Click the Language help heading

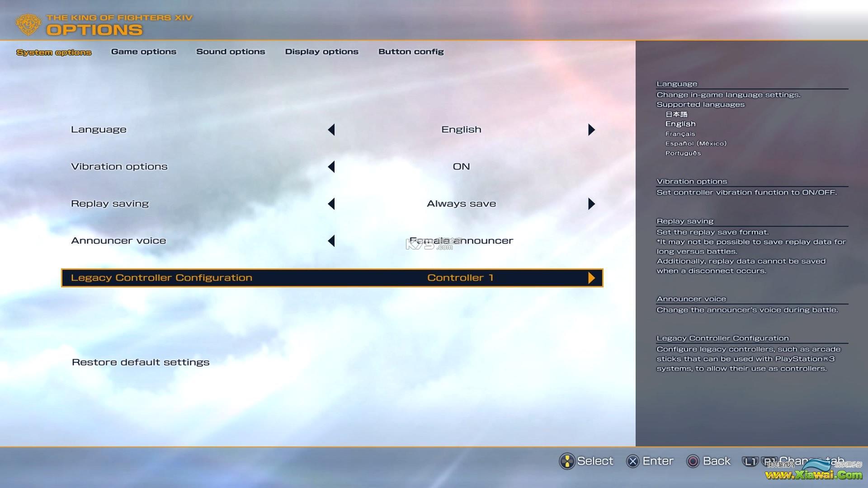click(x=677, y=84)
